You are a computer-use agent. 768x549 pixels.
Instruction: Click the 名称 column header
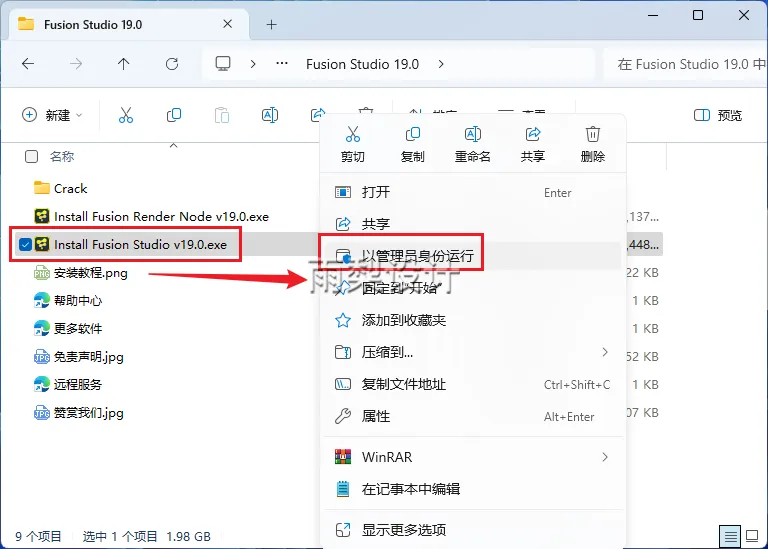click(x=62, y=157)
